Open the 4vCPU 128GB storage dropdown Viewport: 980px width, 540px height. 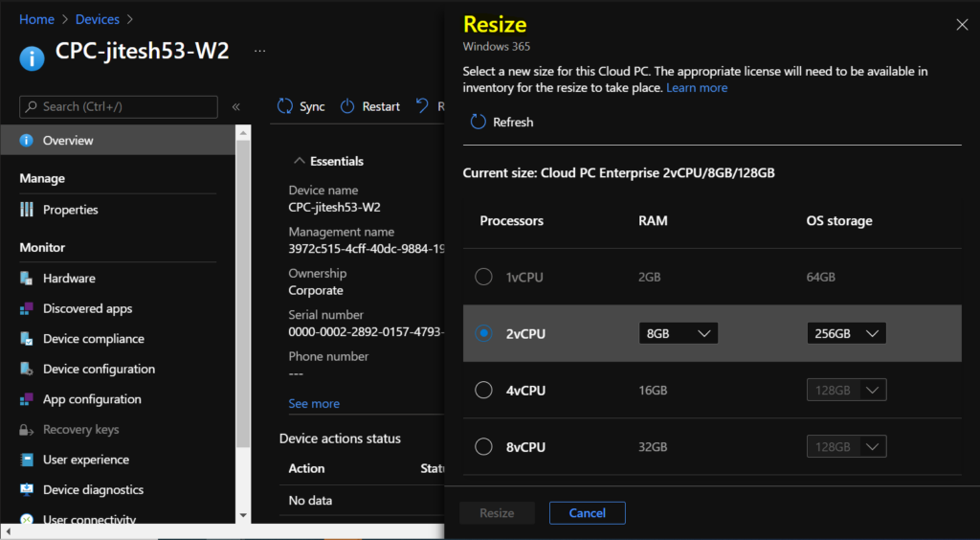tap(846, 390)
